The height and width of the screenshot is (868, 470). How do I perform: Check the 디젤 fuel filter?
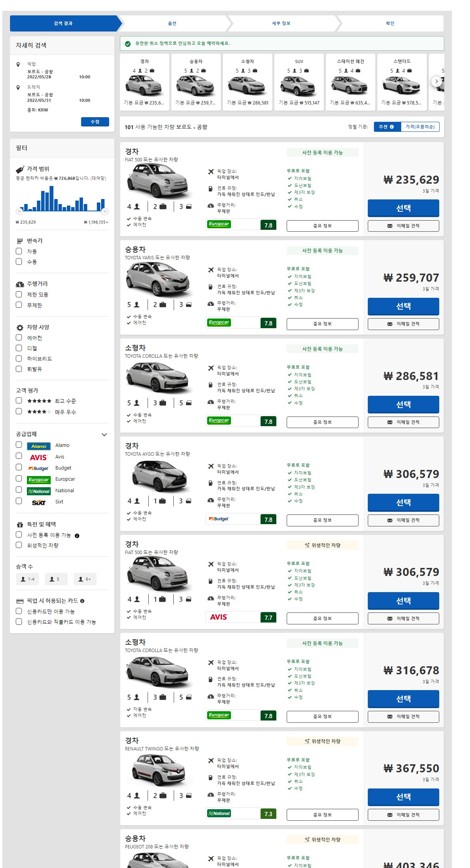(19, 348)
